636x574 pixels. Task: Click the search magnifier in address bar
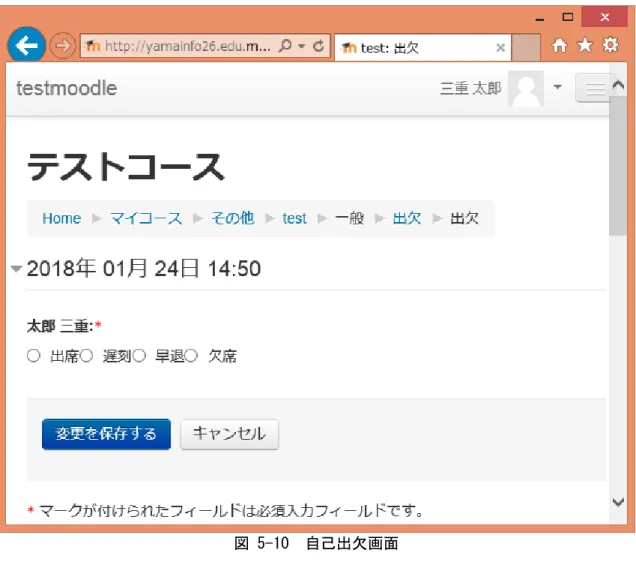click(285, 46)
